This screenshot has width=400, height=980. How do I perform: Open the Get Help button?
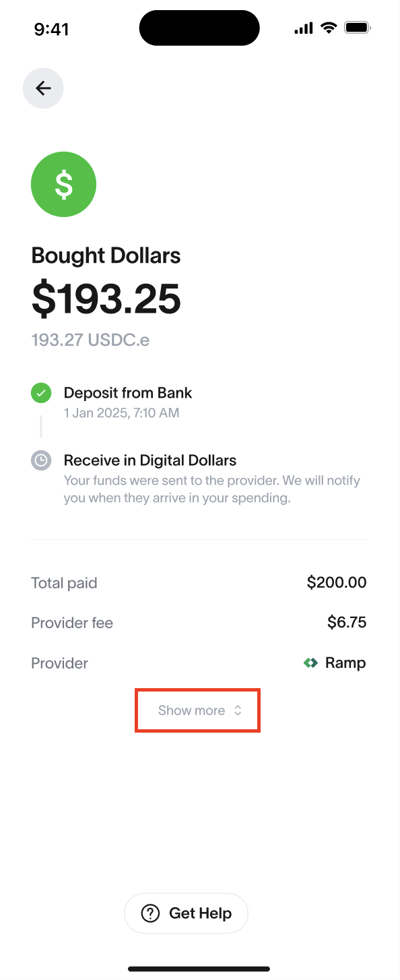pos(186,913)
